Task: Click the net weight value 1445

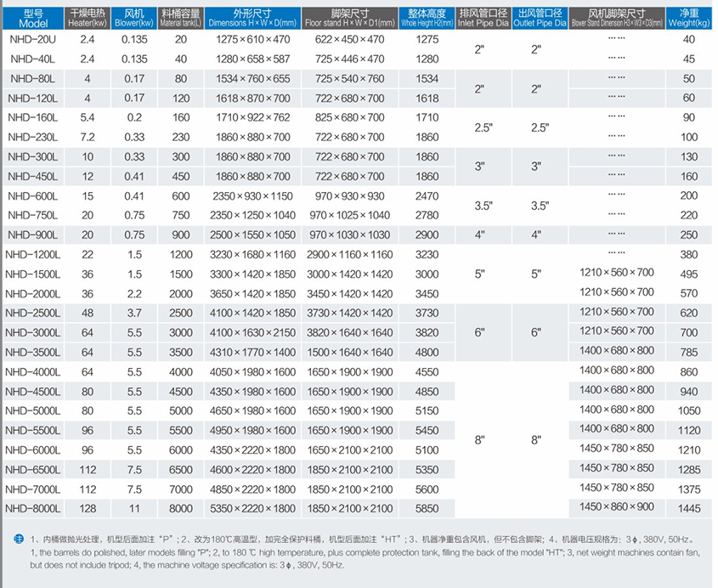Action: [688, 508]
